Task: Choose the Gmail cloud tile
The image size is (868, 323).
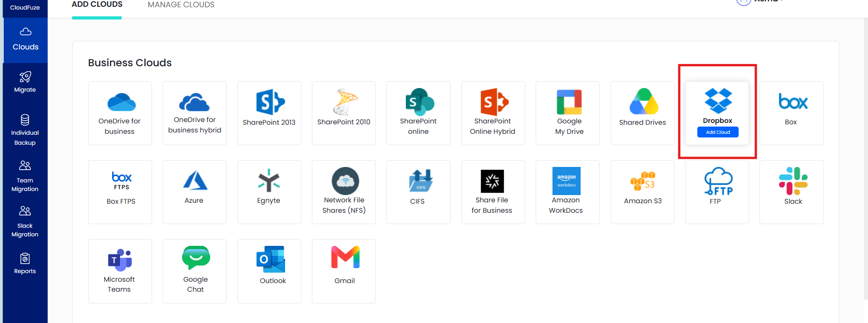Action: (x=344, y=271)
